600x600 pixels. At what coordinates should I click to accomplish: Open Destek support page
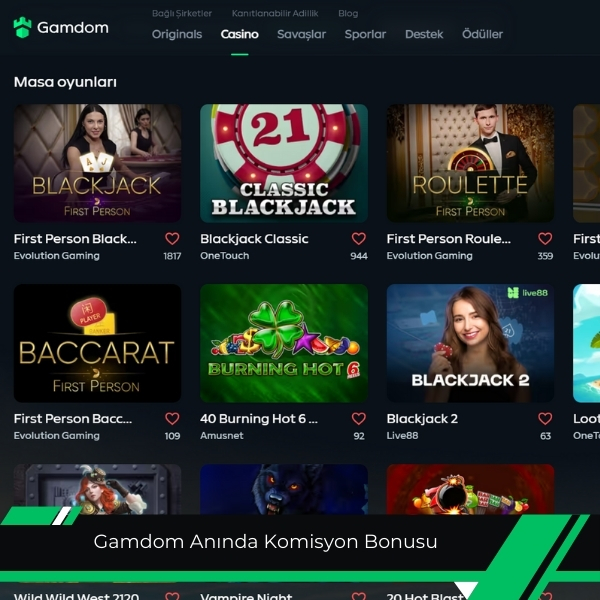424,34
